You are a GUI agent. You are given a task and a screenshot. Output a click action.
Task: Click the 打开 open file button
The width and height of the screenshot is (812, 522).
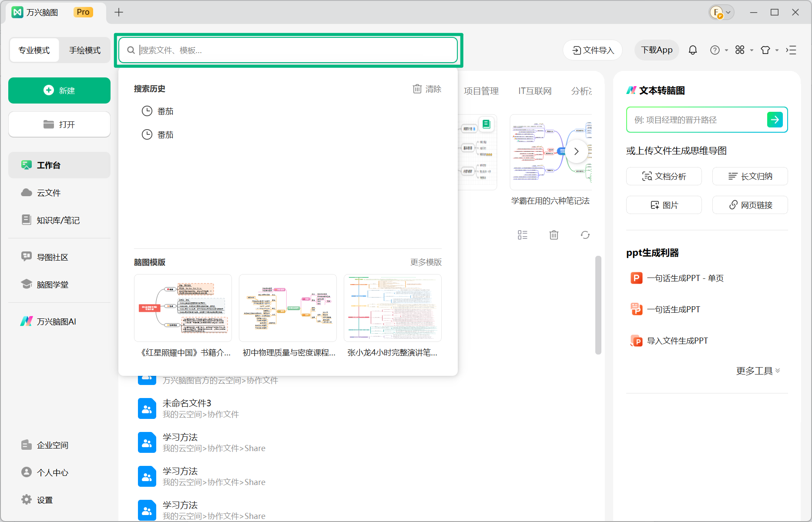[59, 124]
